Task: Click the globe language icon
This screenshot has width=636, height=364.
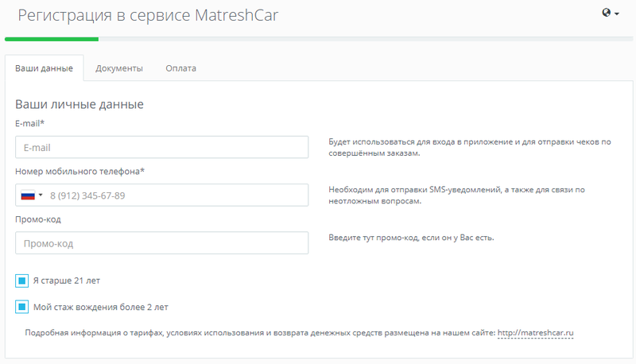Action: tap(607, 14)
